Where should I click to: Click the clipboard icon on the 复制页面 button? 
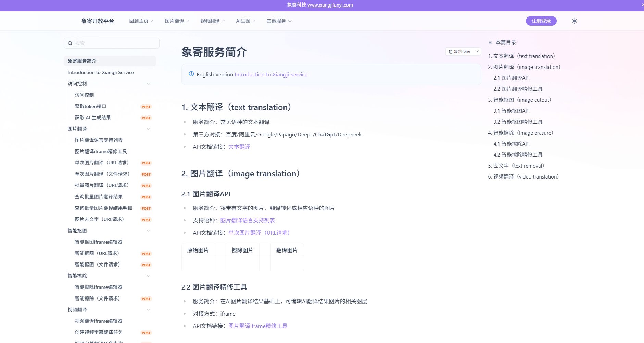click(x=450, y=51)
